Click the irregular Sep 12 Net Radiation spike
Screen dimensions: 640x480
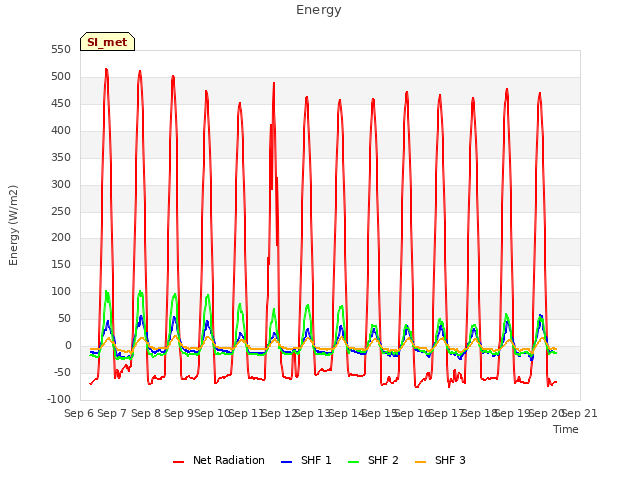point(274,84)
